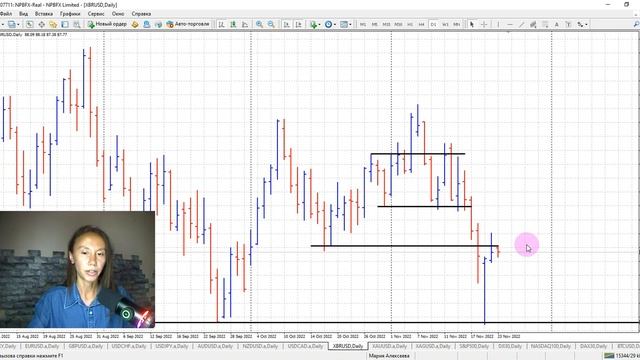Open the Вставка menu
Viewport: 640px width, 360px height.
(44, 13)
